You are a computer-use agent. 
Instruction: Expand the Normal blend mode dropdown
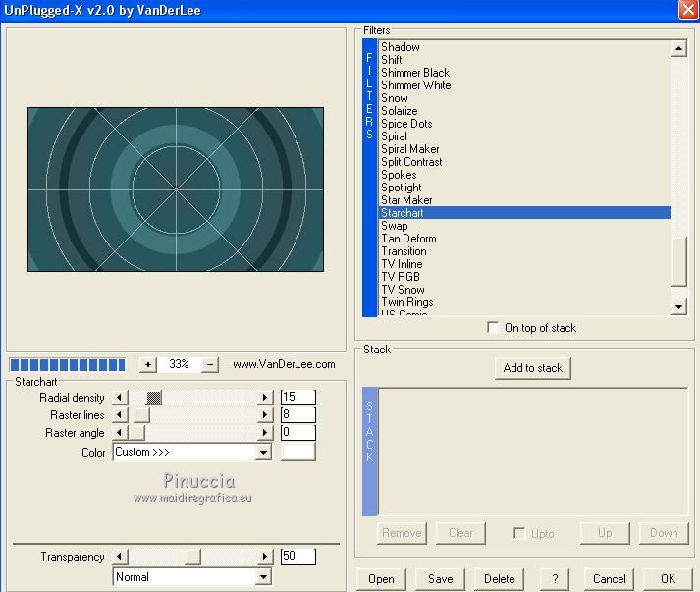[263, 578]
